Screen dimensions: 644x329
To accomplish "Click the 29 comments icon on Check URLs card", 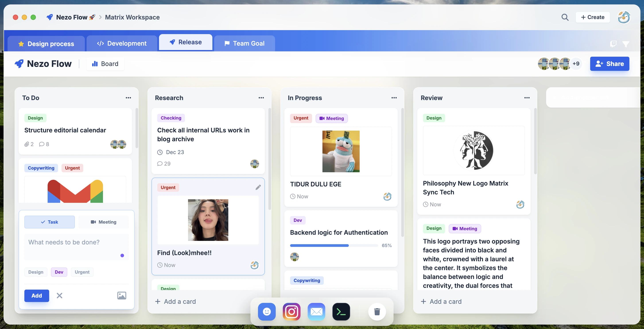I will [x=160, y=164].
